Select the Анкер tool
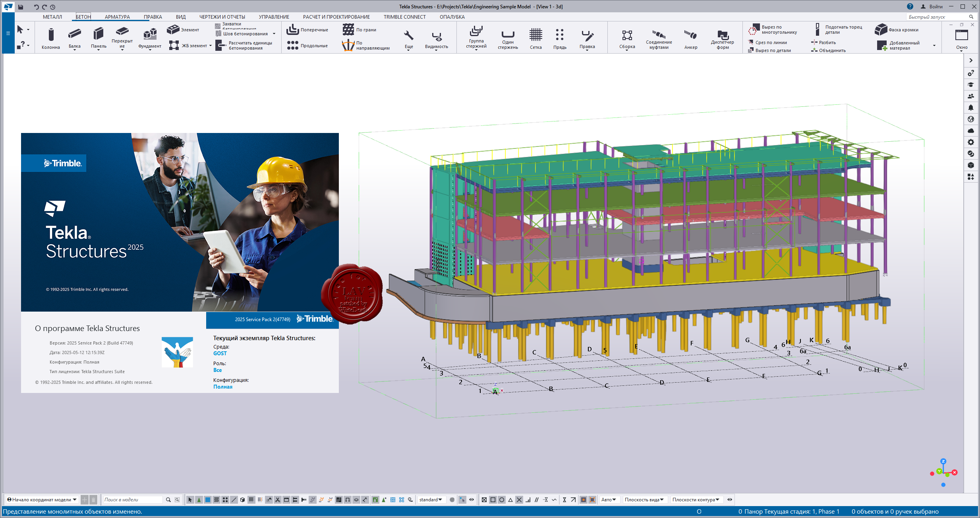The image size is (980, 518). click(691, 39)
